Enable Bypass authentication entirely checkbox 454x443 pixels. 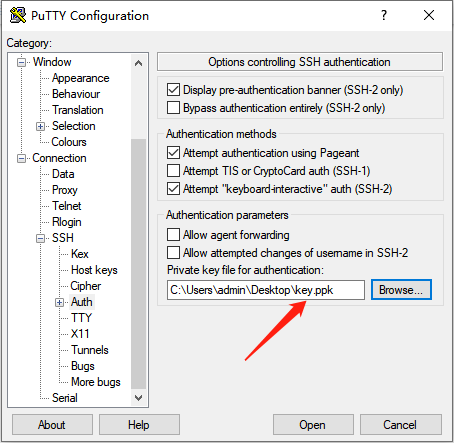(x=173, y=108)
